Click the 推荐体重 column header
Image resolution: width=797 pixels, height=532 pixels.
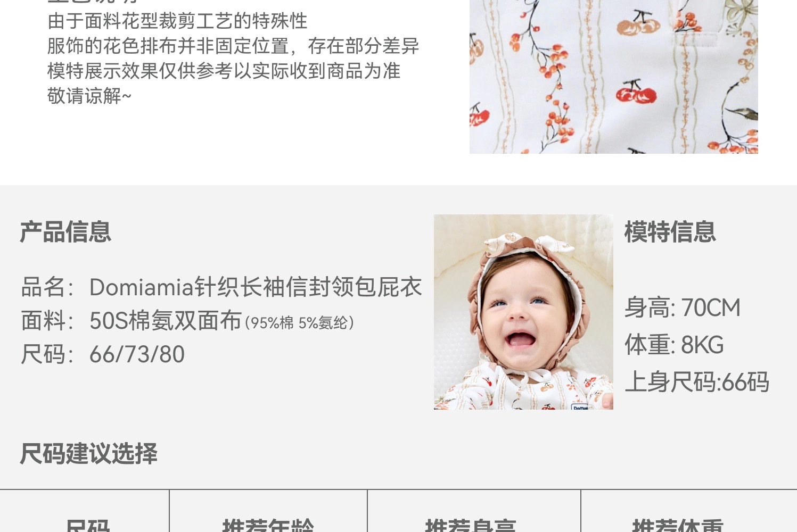coord(678,525)
